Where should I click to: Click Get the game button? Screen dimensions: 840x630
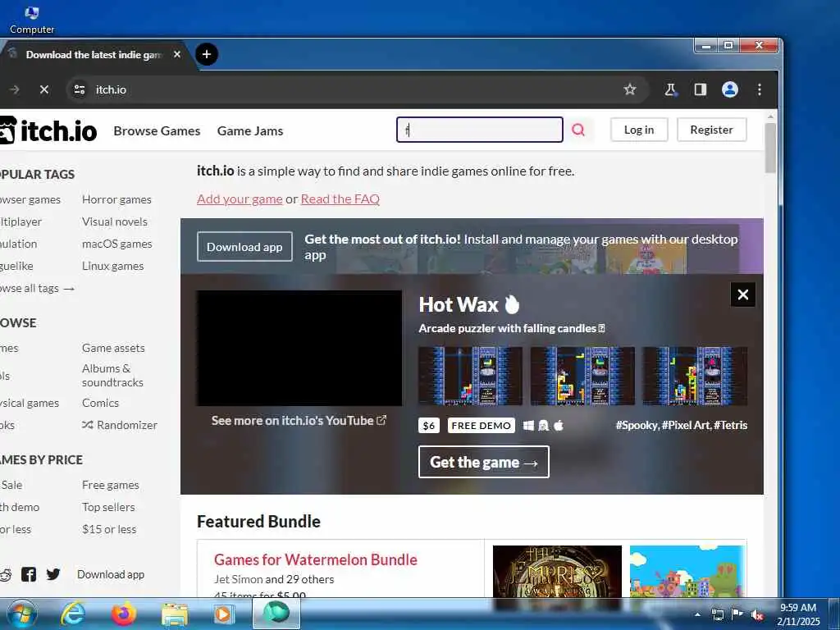pyautogui.click(x=484, y=462)
